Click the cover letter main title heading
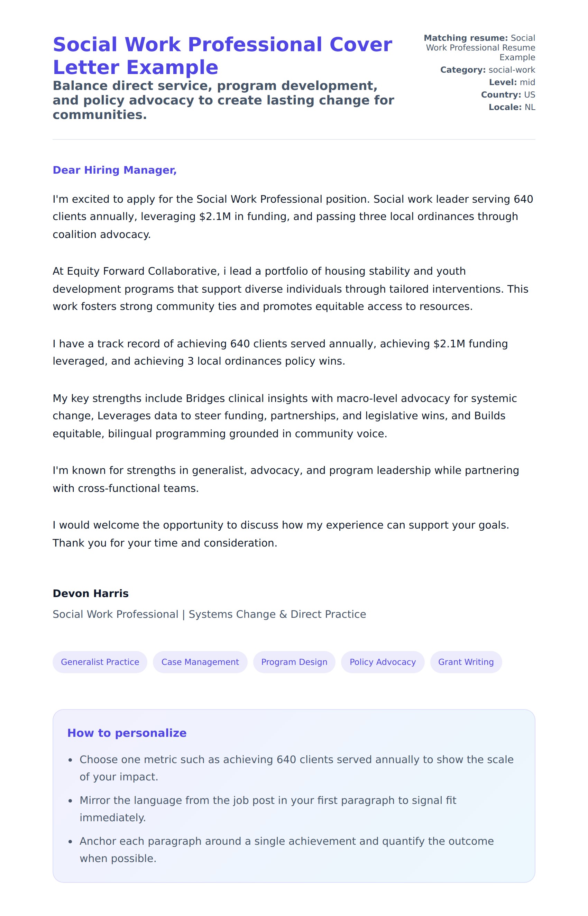Viewport: 588px width, 916px height. click(x=222, y=56)
